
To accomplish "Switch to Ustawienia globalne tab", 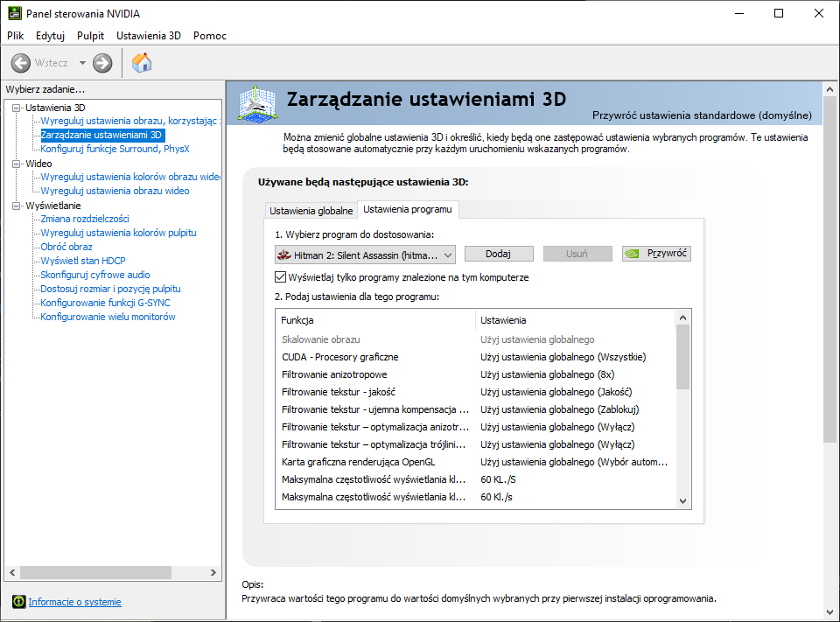I will 311,211.
